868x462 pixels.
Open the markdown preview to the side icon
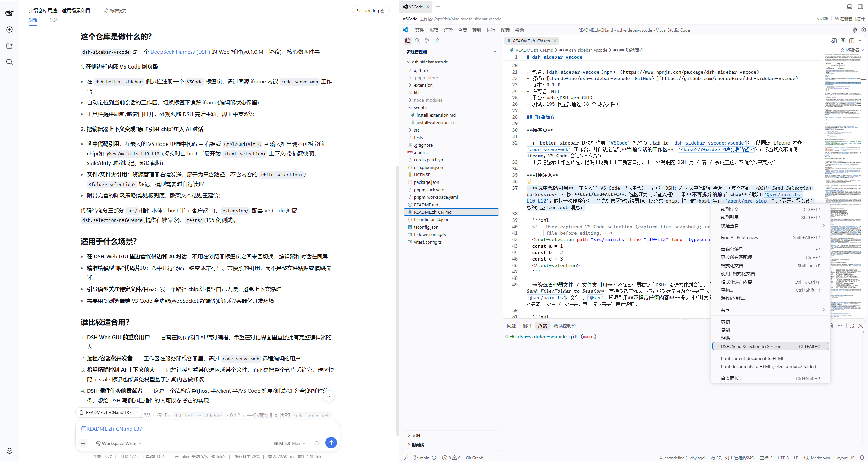(x=834, y=41)
